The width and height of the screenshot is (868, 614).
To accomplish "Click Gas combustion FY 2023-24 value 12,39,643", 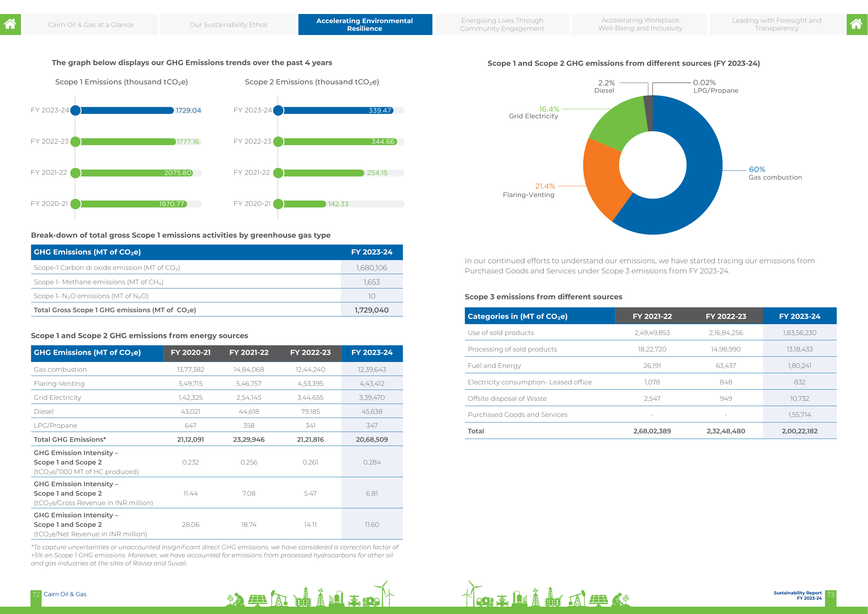I will [372, 370].
